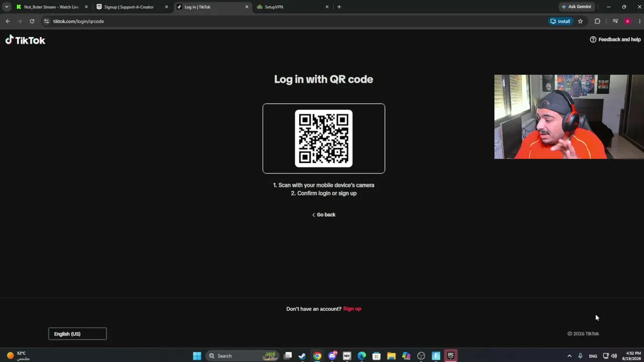Go forward to the next page

point(20,21)
